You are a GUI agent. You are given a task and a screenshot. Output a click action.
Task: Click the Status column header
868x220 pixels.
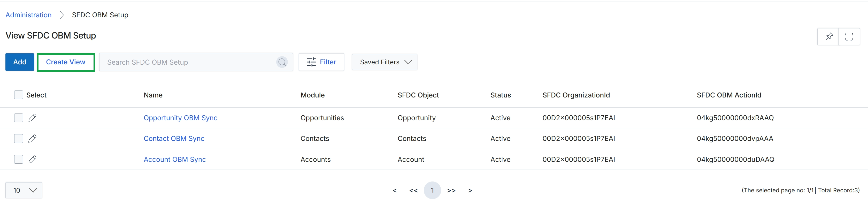click(500, 95)
